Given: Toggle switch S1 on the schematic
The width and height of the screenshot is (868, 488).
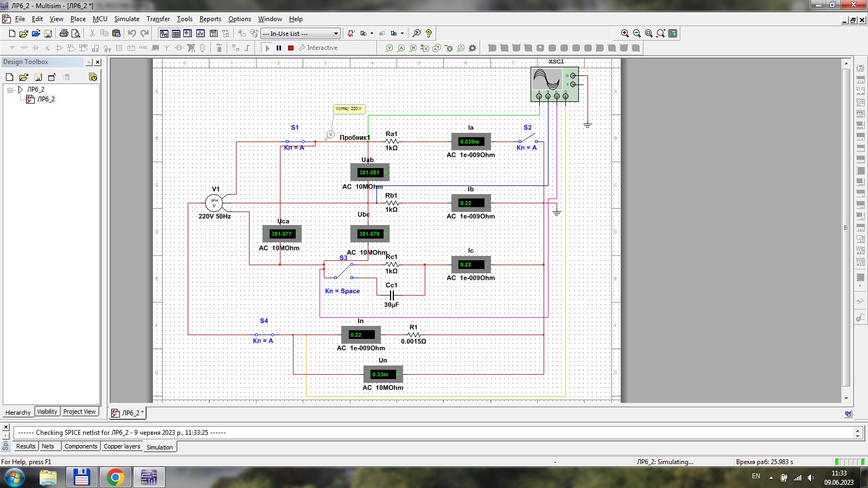Looking at the screenshot, I should coord(295,142).
